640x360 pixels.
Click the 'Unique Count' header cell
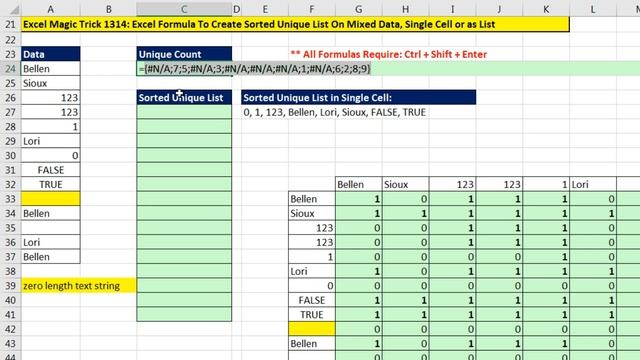click(184, 54)
